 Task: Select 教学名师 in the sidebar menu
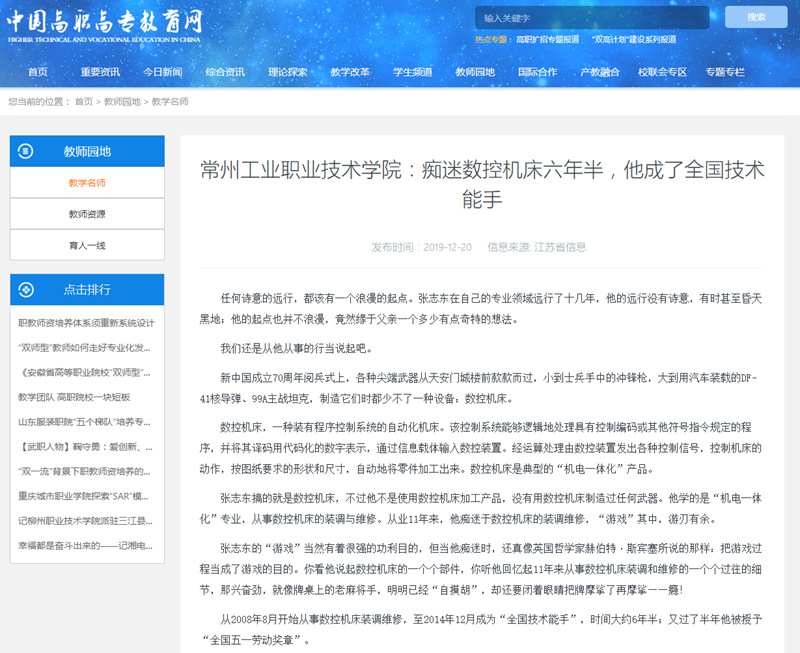point(87,183)
